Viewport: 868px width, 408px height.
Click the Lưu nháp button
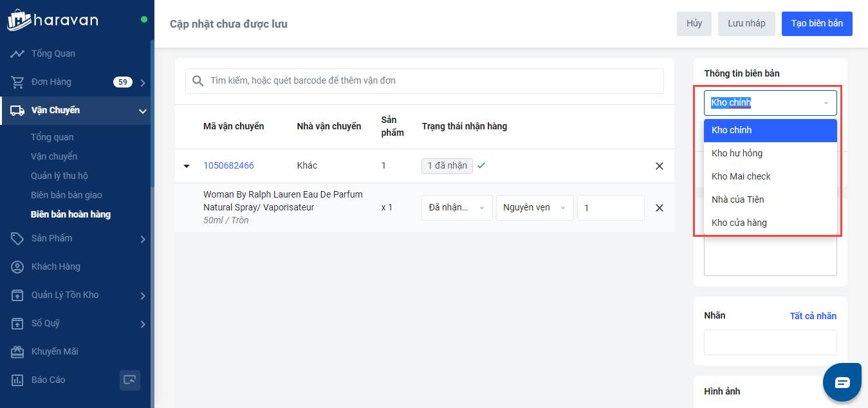coord(746,24)
